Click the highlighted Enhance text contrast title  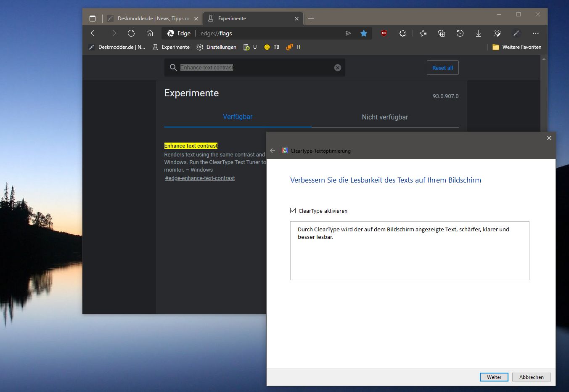pyautogui.click(x=191, y=146)
